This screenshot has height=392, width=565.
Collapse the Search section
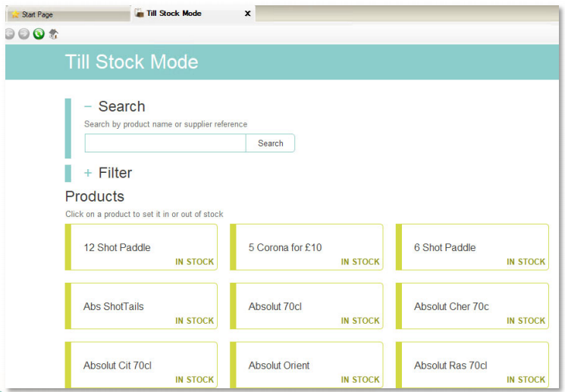[88, 107]
